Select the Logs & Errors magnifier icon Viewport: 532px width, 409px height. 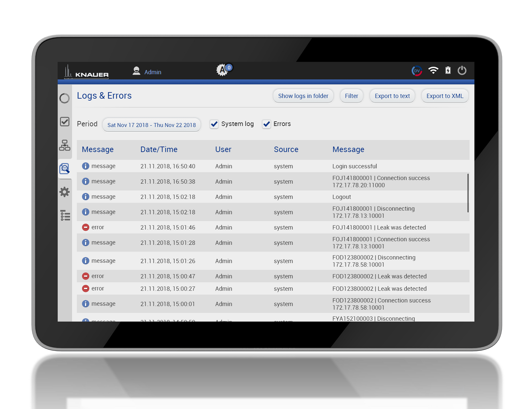tap(65, 169)
